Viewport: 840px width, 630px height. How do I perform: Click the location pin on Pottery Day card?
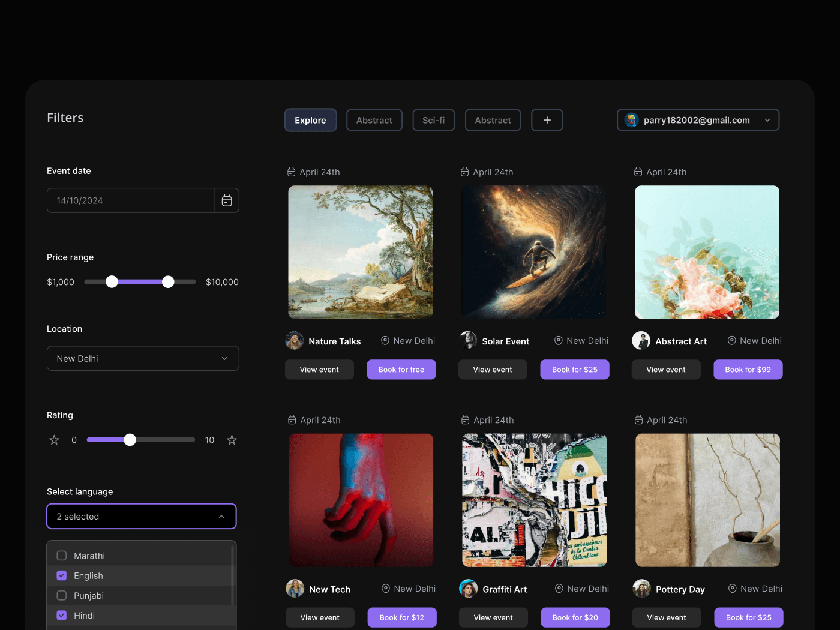pos(733,589)
